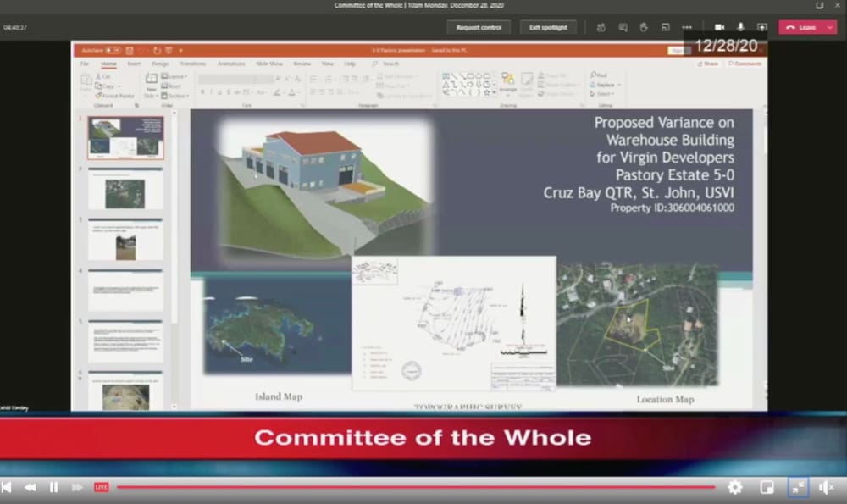Screen dimensions: 847x504
Task: Click Find in Editing group
Action: coord(599,75)
